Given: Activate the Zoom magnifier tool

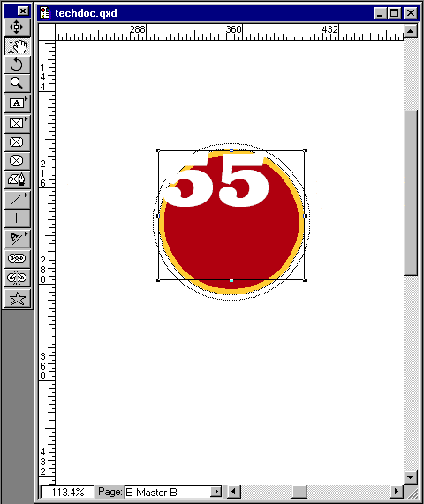Looking at the screenshot, I should [x=17, y=84].
